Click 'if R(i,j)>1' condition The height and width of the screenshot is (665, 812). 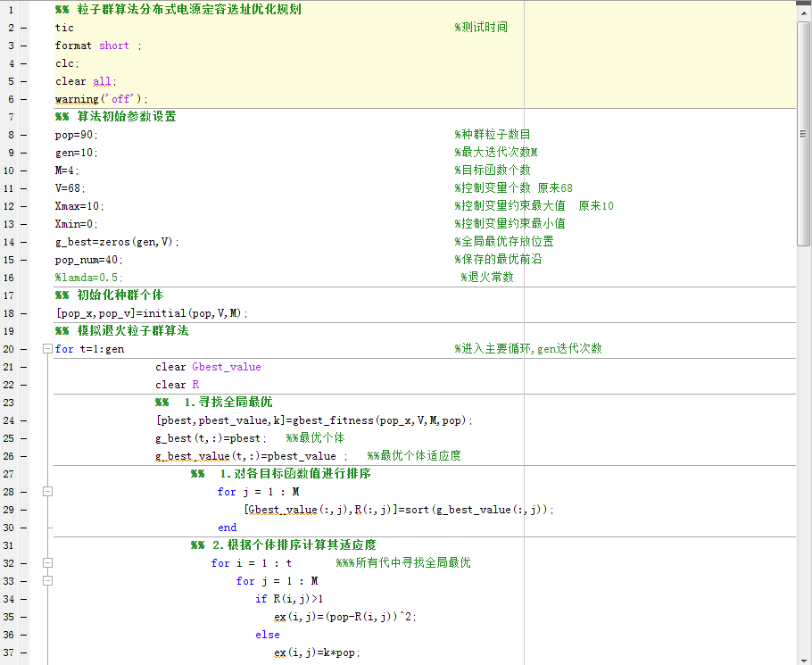point(289,599)
